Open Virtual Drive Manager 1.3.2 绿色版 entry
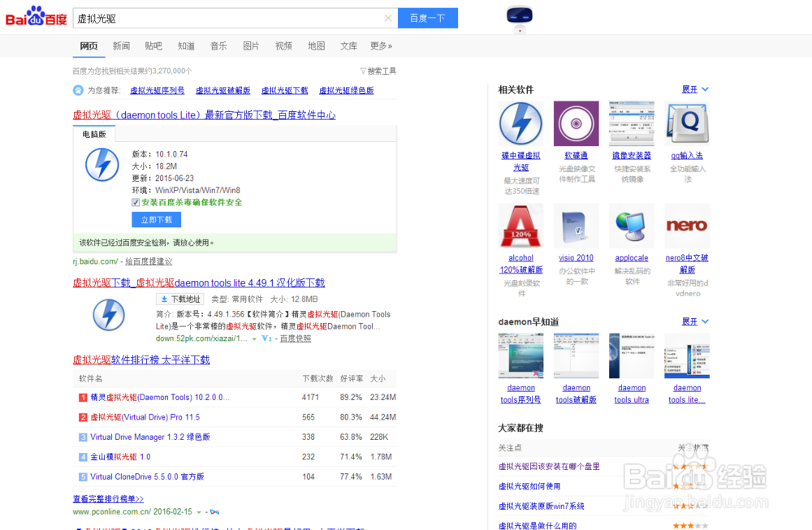 coord(150,437)
